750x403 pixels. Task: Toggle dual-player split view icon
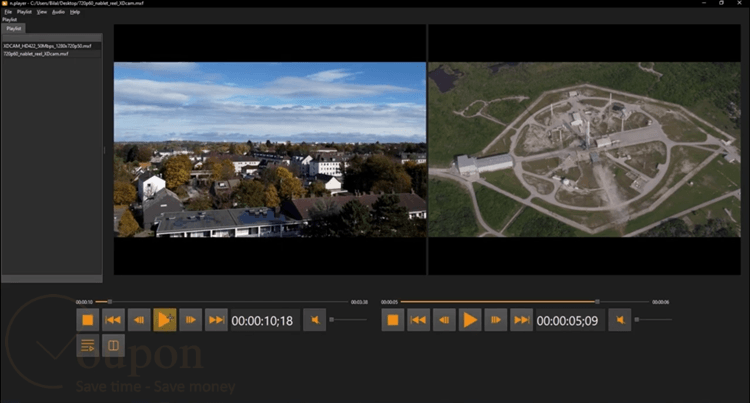pyautogui.click(x=113, y=345)
